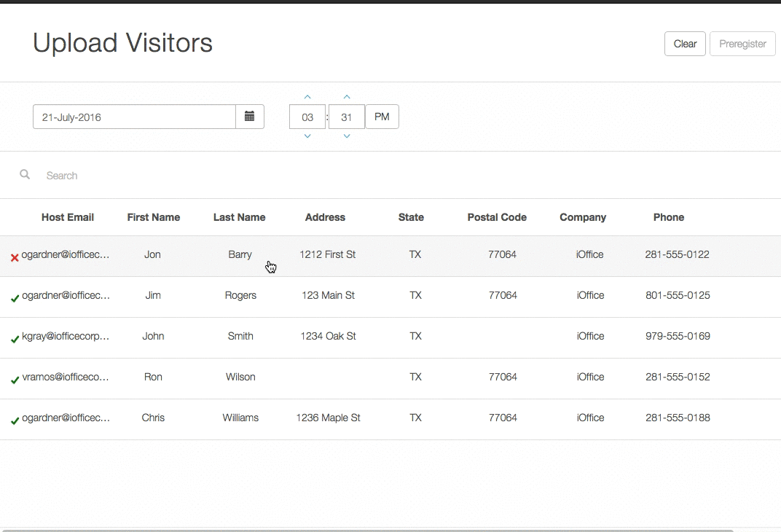Open the calendar date picker icon

(249, 117)
